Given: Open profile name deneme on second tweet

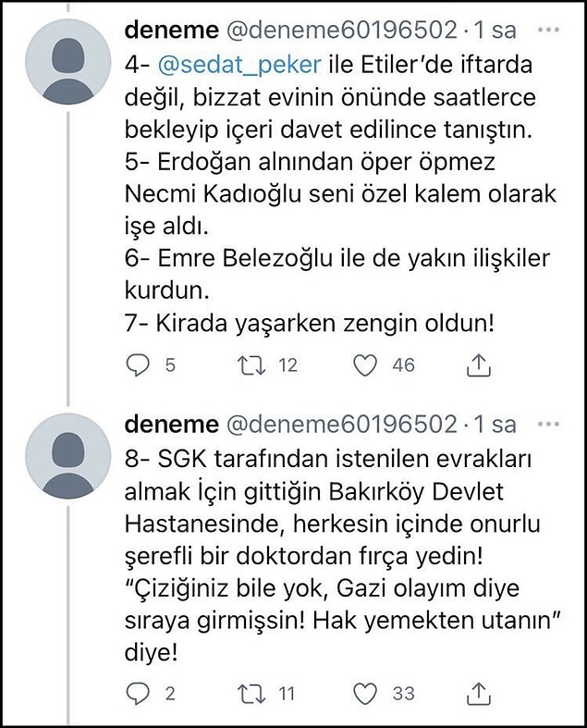Looking at the screenshot, I should (172, 424).
